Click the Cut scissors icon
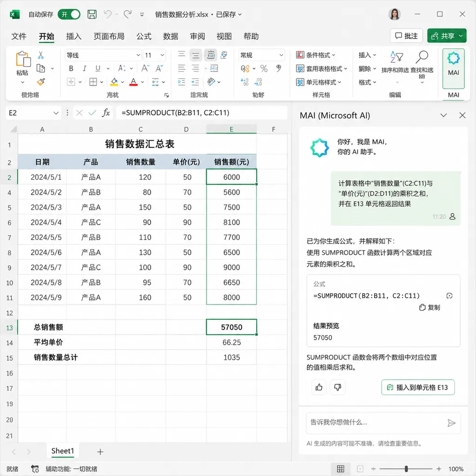 [41, 55]
